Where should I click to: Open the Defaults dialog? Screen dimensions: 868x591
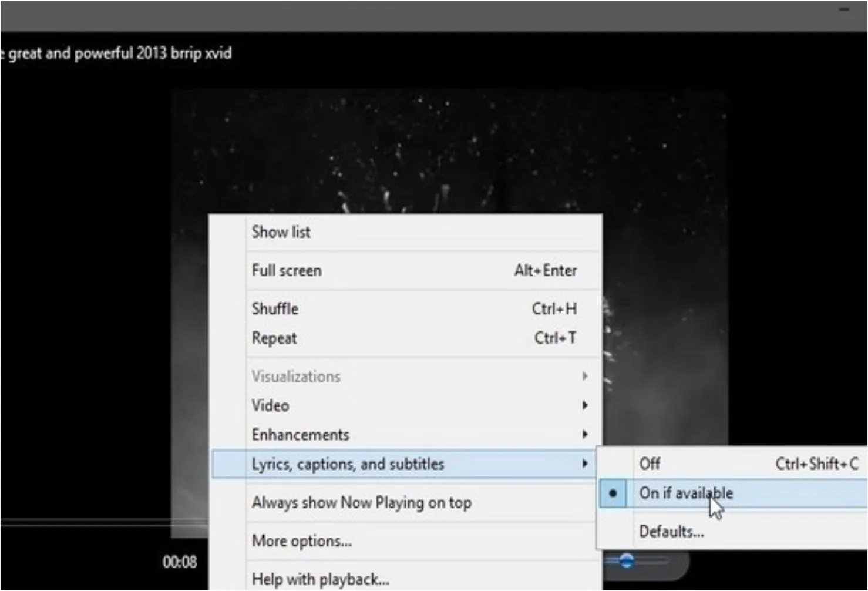point(671,531)
